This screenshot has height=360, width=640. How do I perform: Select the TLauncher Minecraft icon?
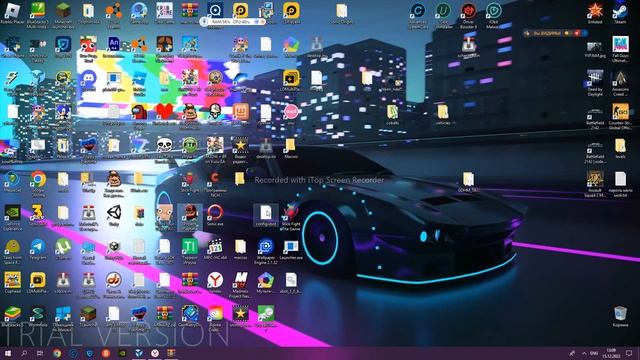pyautogui.click(x=88, y=314)
